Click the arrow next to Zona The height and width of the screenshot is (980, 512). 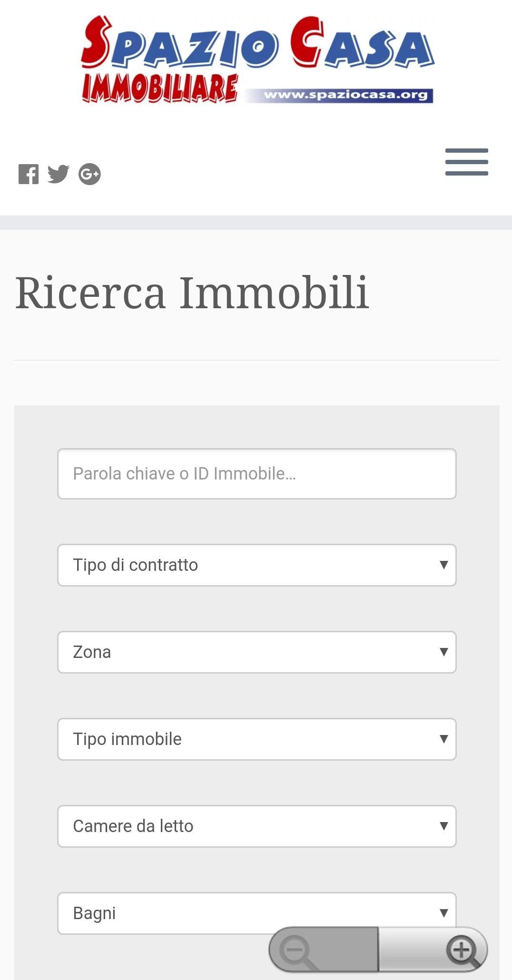click(x=443, y=652)
